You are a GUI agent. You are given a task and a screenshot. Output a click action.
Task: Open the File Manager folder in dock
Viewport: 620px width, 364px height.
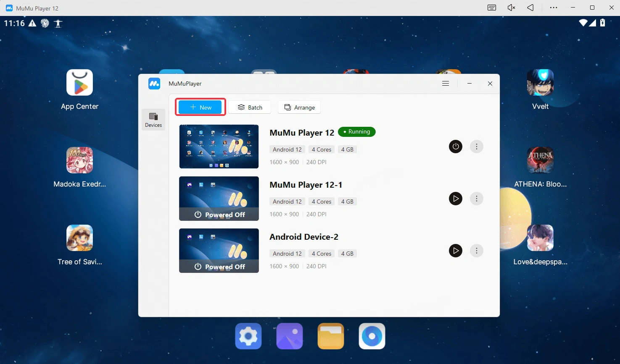331,336
